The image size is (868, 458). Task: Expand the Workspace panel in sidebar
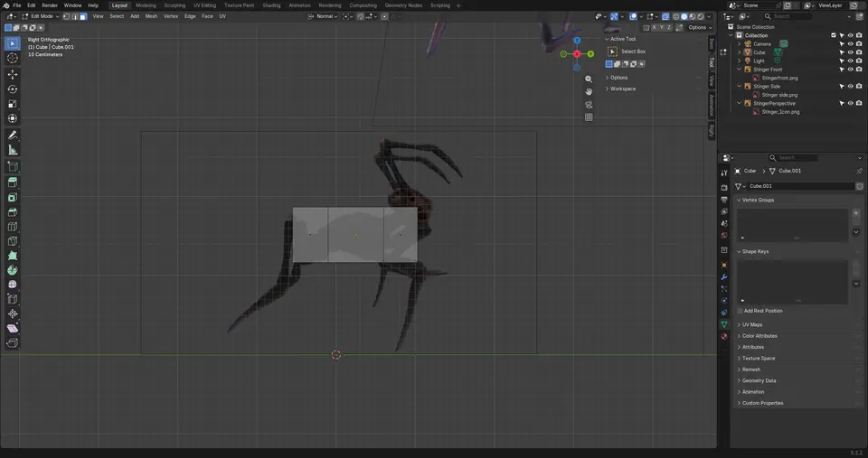click(622, 89)
